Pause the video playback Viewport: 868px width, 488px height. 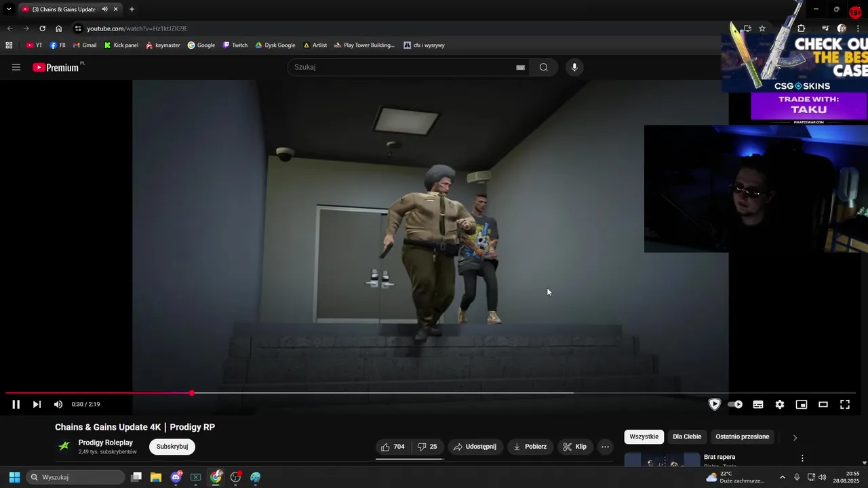pyautogui.click(x=16, y=405)
